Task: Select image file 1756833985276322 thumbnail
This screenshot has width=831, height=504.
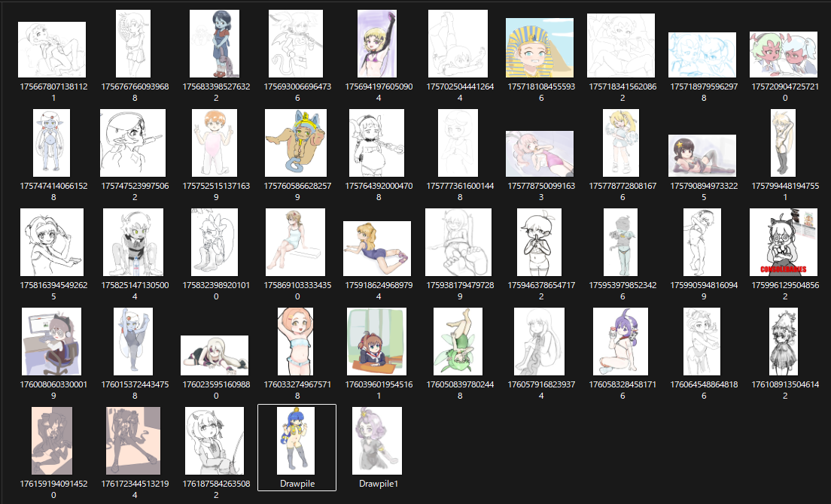Action: (215, 44)
